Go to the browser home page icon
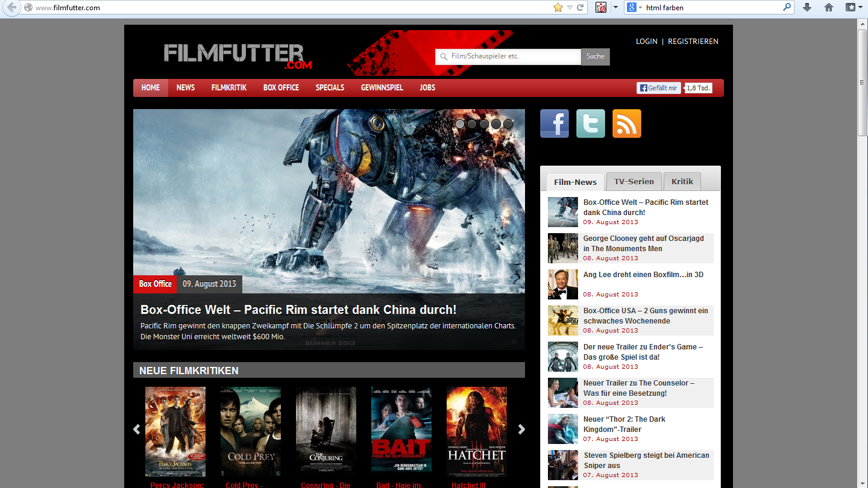The width and height of the screenshot is (868, 488). tap(829, 8)
